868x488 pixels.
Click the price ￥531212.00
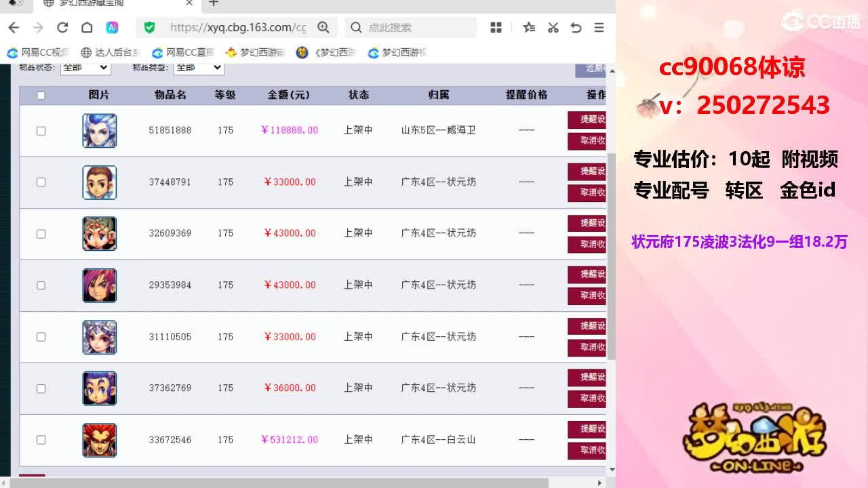tap(290, 440)
